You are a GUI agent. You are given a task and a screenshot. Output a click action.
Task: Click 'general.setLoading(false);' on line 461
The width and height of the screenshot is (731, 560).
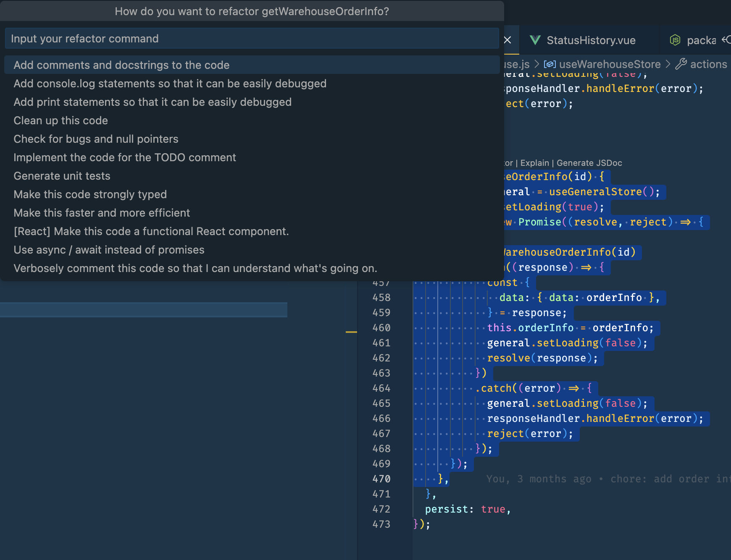coord(567,343)
